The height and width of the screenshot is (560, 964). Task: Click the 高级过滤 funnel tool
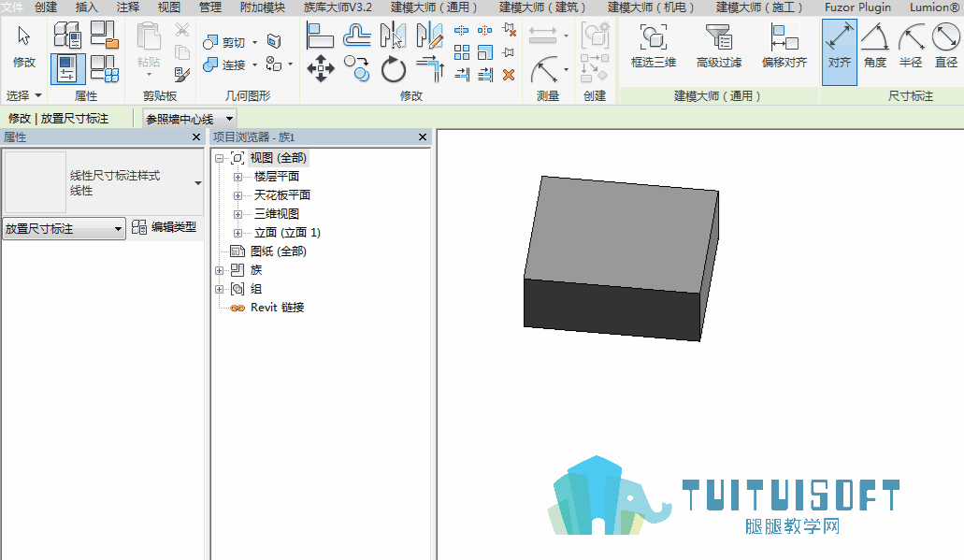click(x=719, y=46)
